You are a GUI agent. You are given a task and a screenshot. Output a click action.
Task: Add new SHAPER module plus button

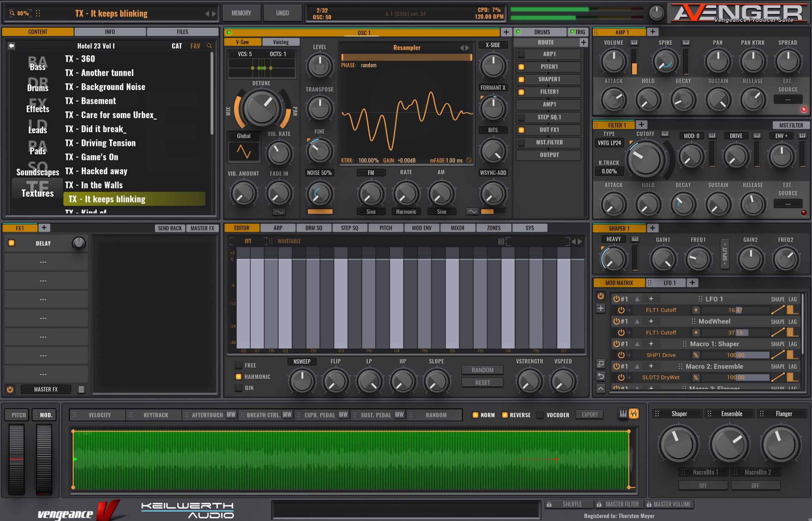[x=652, y=228]
